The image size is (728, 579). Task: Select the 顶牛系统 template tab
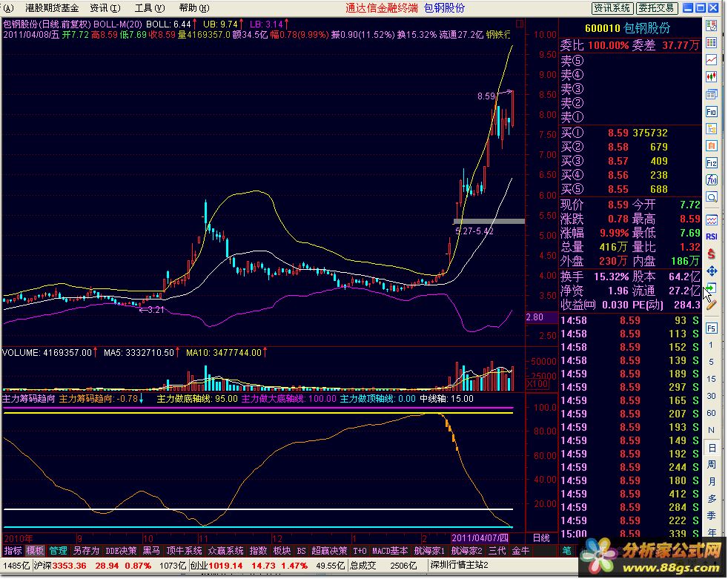185,551
